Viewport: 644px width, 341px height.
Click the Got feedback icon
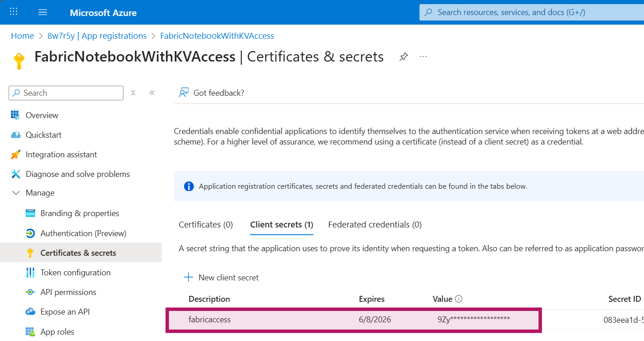pos(184,93)
